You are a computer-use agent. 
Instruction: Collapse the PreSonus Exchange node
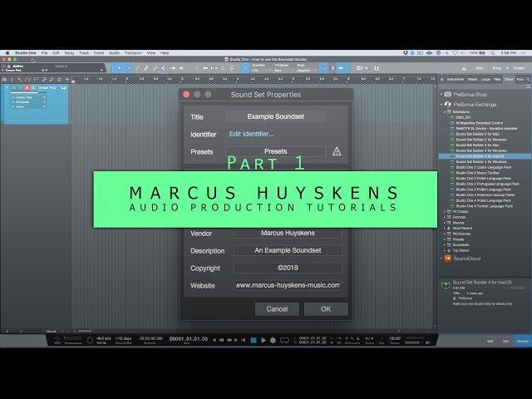click(x=441, y=104)
